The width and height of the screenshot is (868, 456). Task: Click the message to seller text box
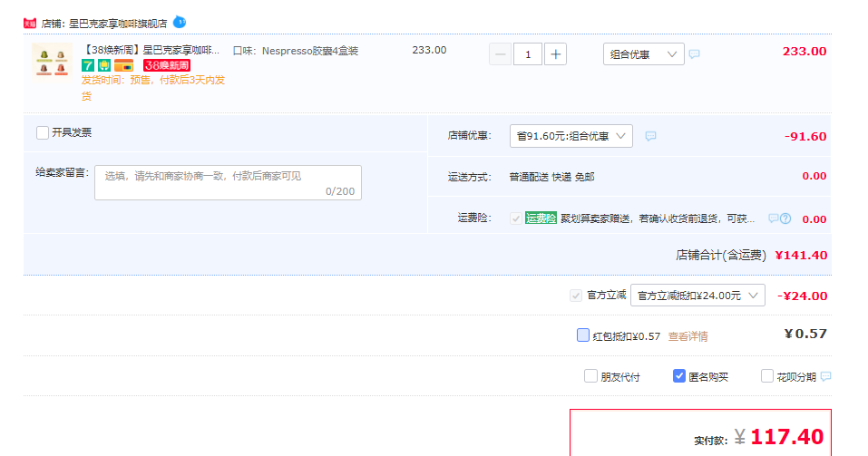pyautogui.click(x=228, y=182)
